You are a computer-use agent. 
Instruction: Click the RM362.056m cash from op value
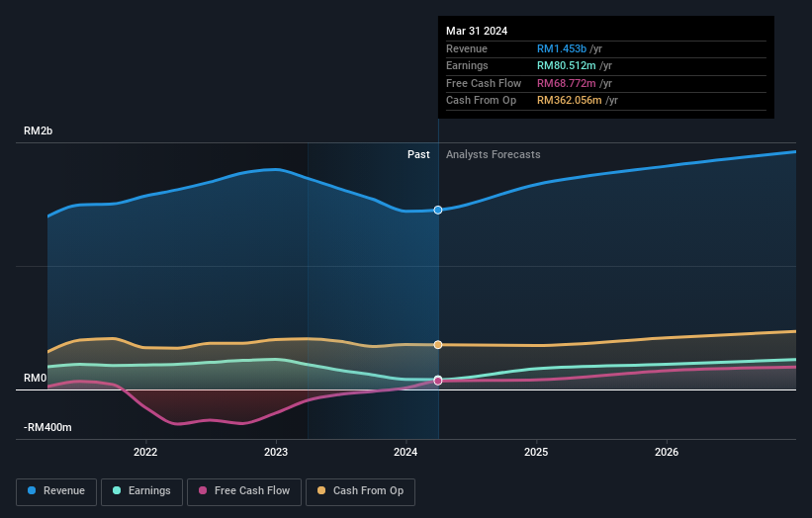(570, 101)
